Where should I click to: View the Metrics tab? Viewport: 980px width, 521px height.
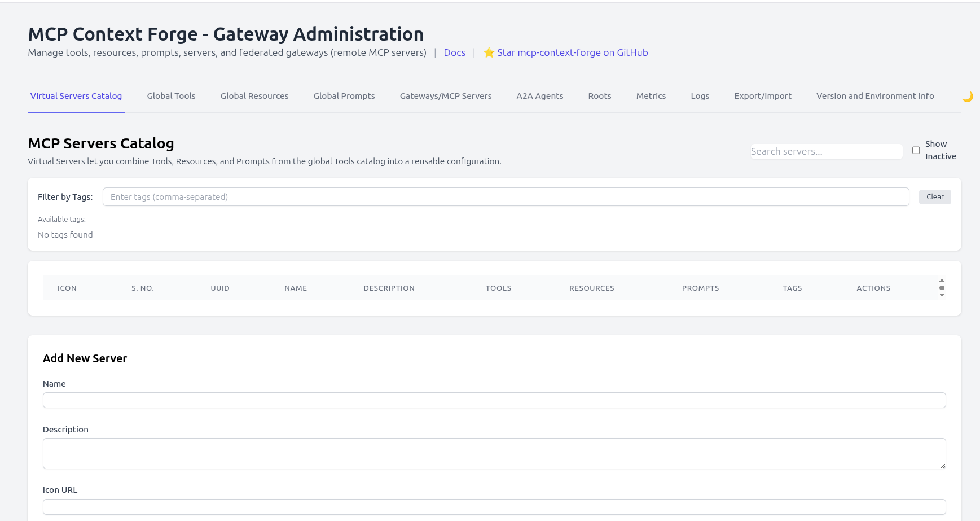tap(651, 96)
